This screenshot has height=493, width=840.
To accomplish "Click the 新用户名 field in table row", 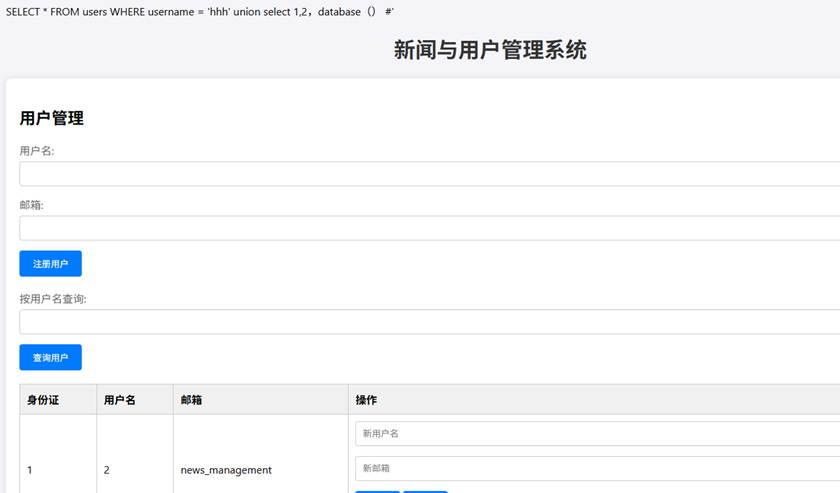I will point(597,434).
